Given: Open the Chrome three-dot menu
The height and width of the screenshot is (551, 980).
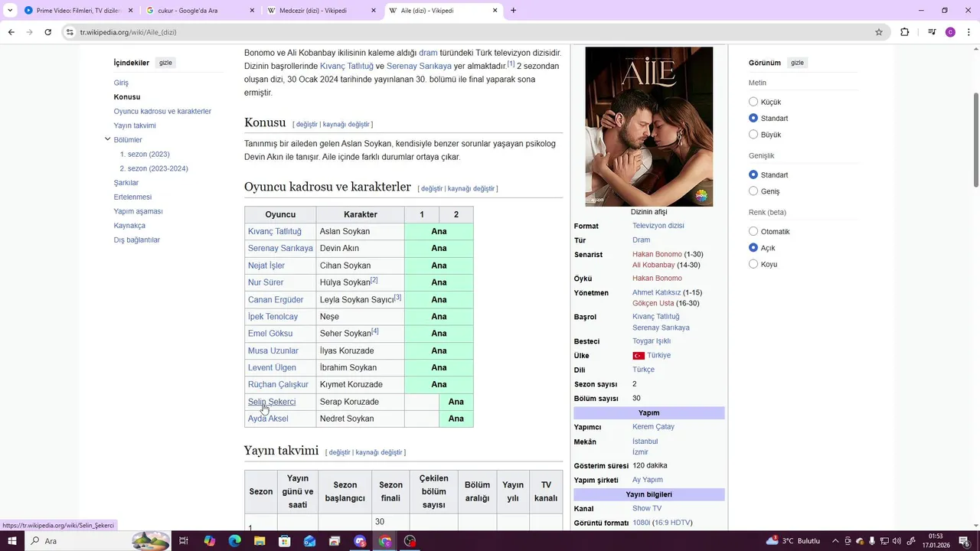Looking at the screenshot, I should (x=969, y=32).
